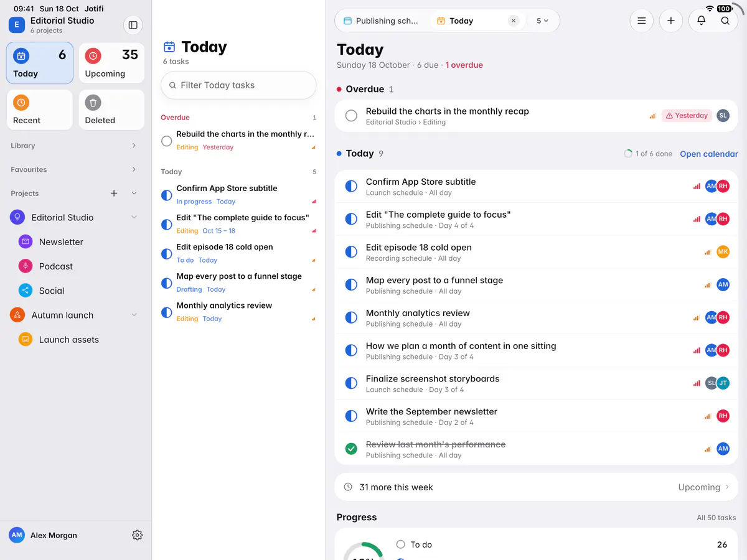
Task: Click RH avatar on Write the September newsletter
Action: coord(723,416)
